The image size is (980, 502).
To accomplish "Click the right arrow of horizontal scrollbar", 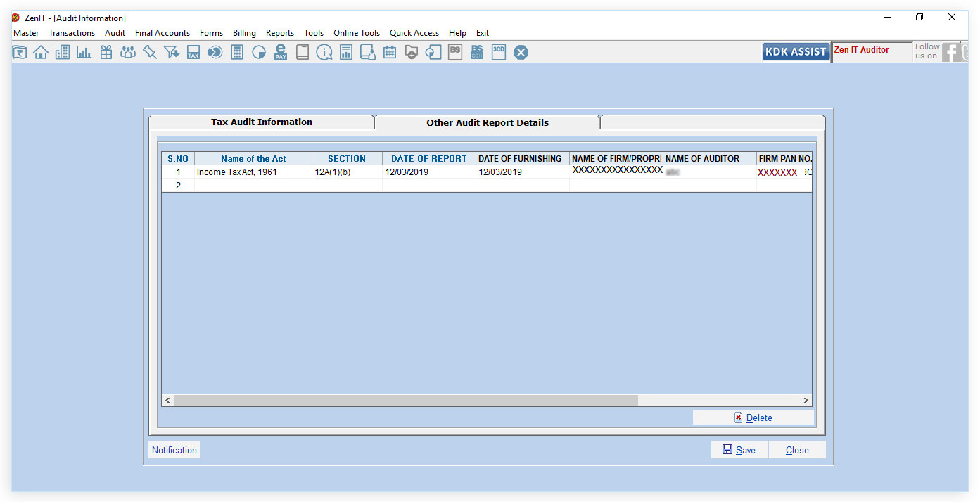I will tap(806, 400).
